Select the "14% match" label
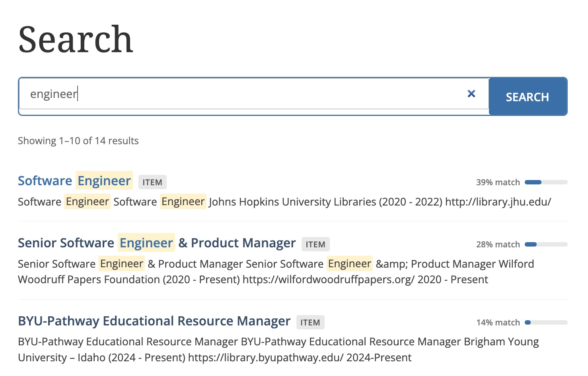The image size is (588, 376). coord(498,323)
